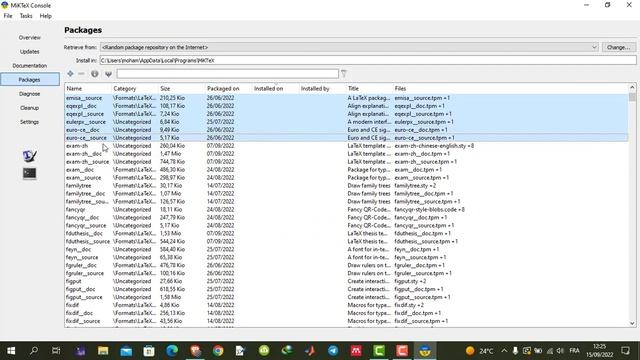The height and width of the screenshot is (360, 640).
Task: Click the update package database icon
Action: [108, 74]
